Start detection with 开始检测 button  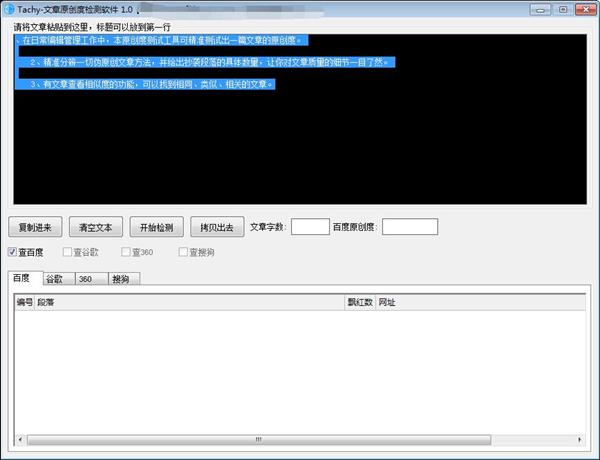[x=157, y=227]
